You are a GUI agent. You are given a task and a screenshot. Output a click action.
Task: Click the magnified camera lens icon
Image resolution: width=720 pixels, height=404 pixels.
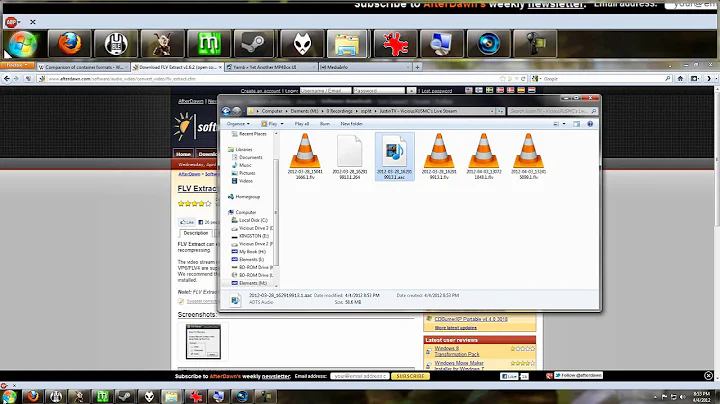coord(488,44)
